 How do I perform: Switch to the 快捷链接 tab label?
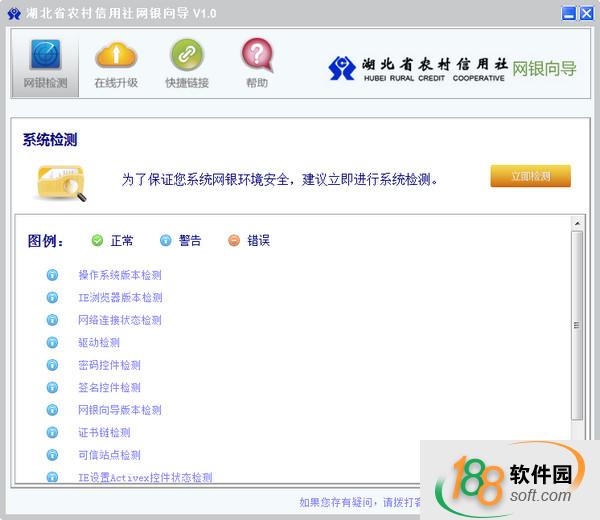(x=187, y=83)
